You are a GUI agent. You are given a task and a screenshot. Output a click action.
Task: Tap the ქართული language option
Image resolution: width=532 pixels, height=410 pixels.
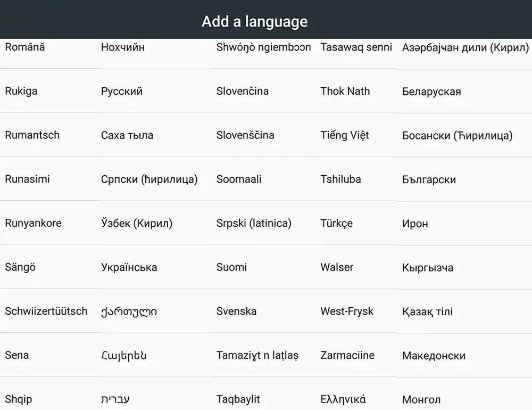pos(129,311)
